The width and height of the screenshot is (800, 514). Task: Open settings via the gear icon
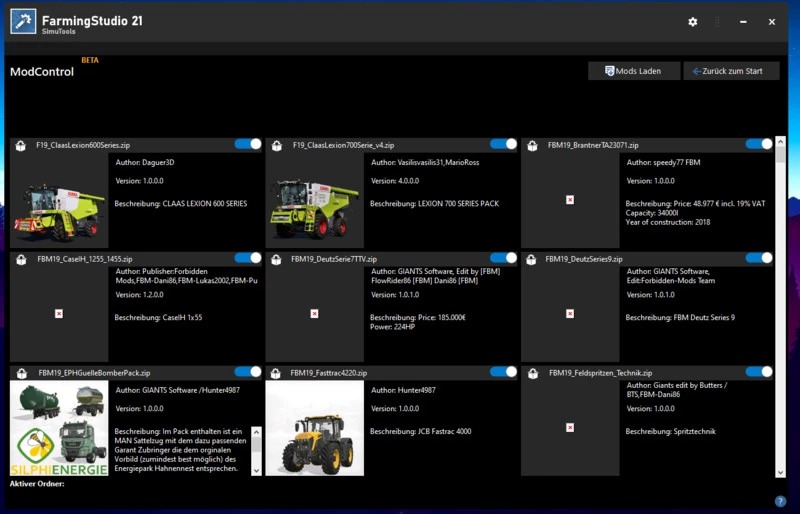click(692, 22)
